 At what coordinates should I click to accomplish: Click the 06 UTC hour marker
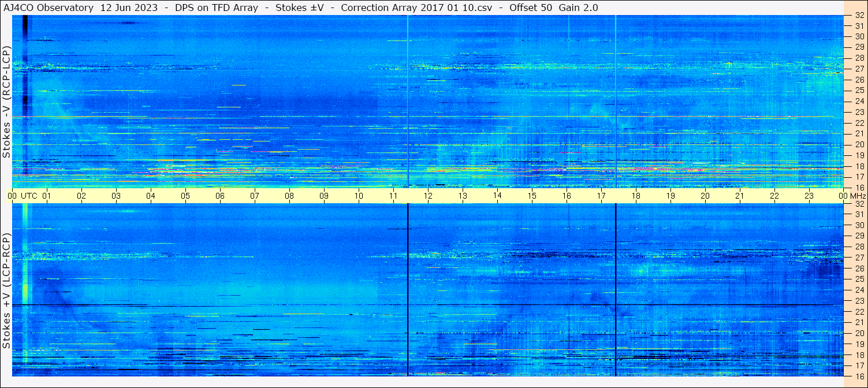tap(220, 196)
